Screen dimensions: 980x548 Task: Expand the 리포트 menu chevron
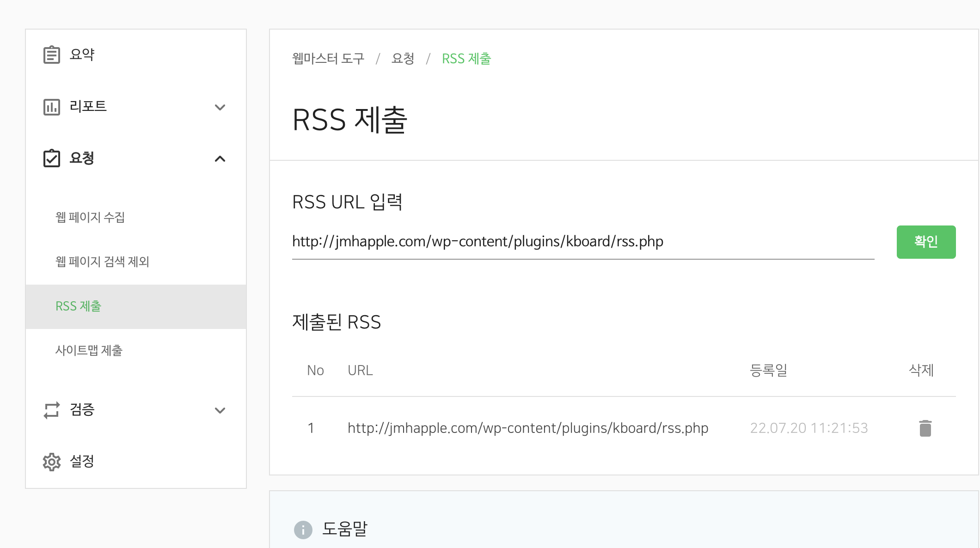[x=220, y=107]
